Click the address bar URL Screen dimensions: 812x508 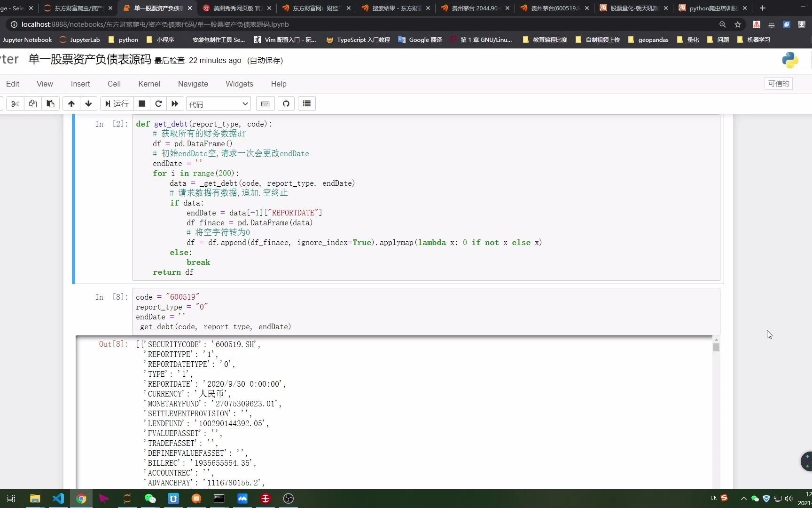155,24
